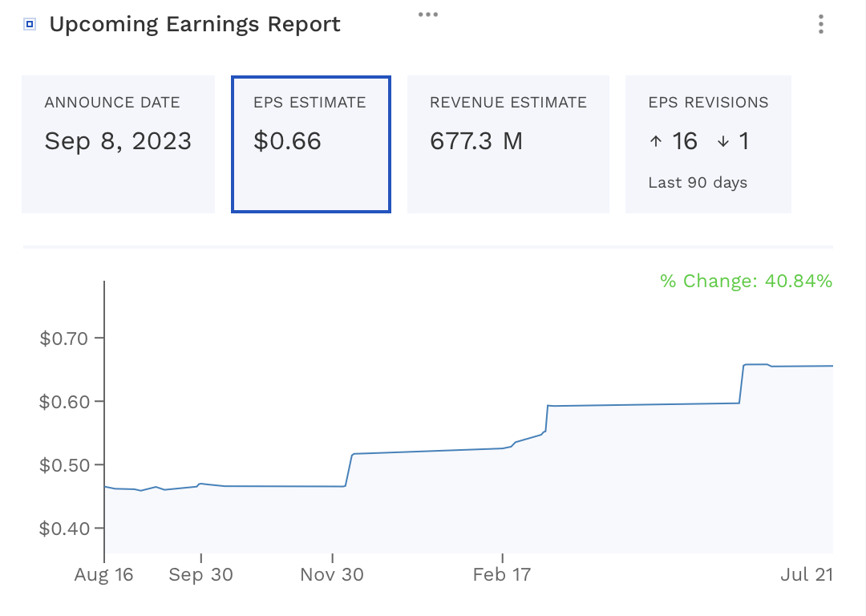Screen dimensions: 866x616
Task: Click the Nov 30 date axis label
Action: [x=332, y=575]
